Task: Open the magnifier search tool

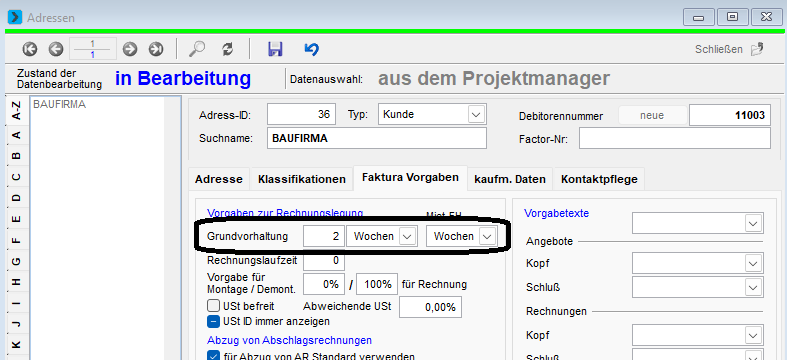Action: 196,49
